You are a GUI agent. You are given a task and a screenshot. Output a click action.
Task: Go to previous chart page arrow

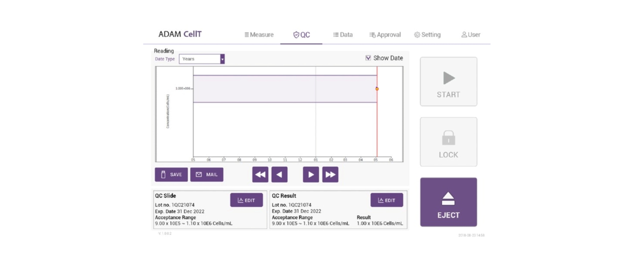279,174
